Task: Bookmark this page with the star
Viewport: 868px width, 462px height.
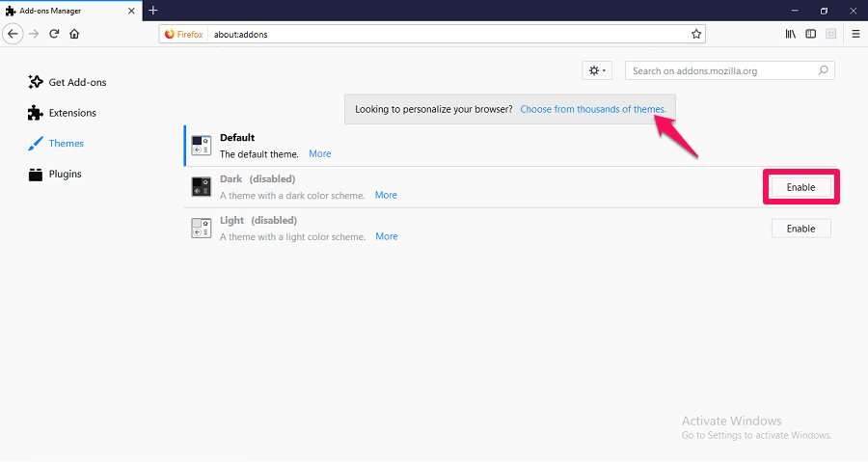Action: (x=695, y=34)
